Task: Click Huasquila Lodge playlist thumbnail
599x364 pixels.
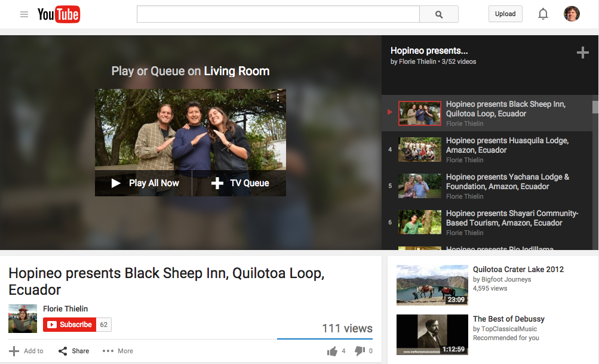Action: coord(420,150)
